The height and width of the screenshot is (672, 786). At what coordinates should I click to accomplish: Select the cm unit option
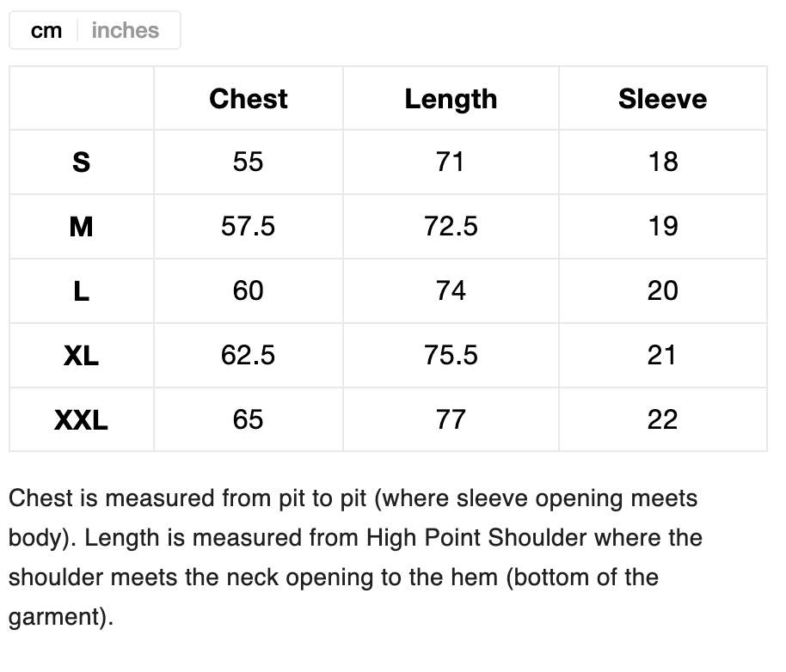pos(46,30)
